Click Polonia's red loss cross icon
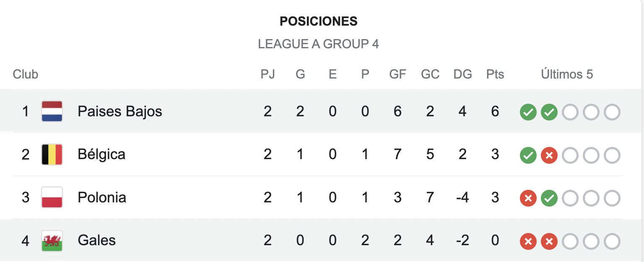644x262 pixels. [x=528, y=199]
